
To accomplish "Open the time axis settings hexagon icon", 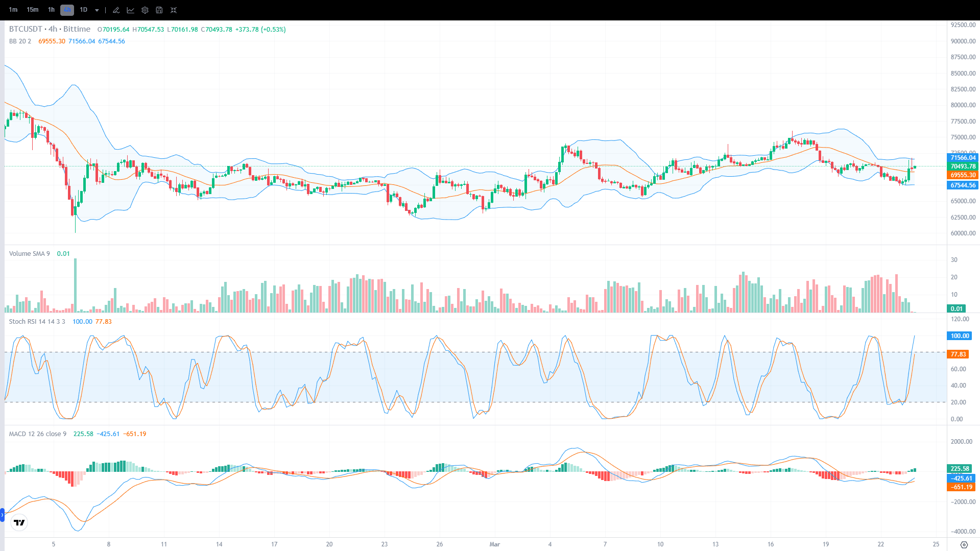I will pyautogui.click(x=964, y=544).
